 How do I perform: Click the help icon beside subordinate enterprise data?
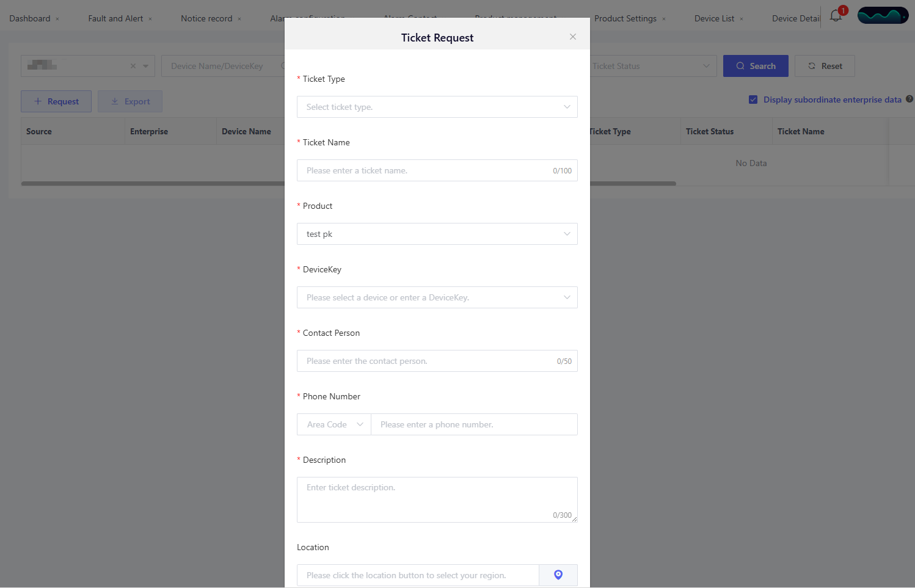pos(909,99)
